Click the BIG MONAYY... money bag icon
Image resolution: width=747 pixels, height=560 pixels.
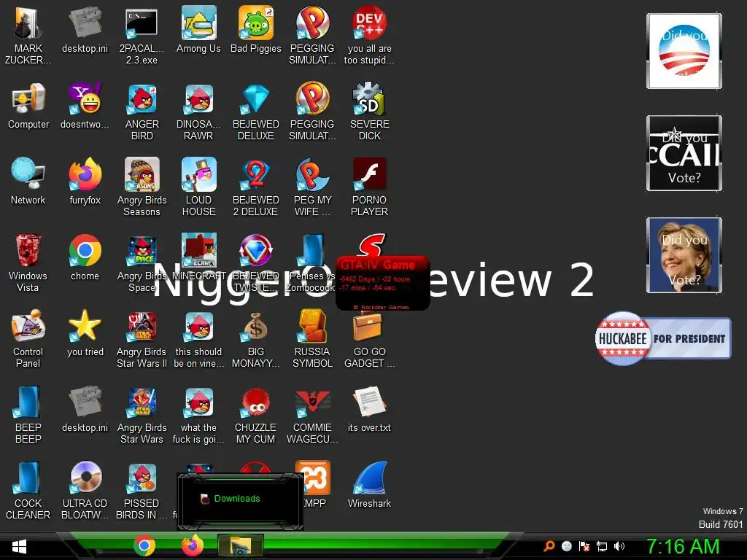[x=256, y=338]
